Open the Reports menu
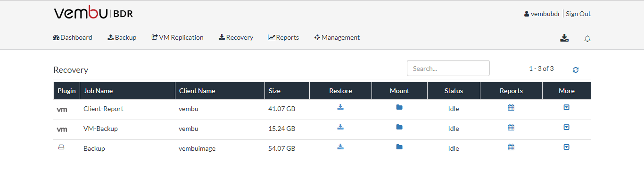This screenshot has height=181, width=644. [283, 37]
